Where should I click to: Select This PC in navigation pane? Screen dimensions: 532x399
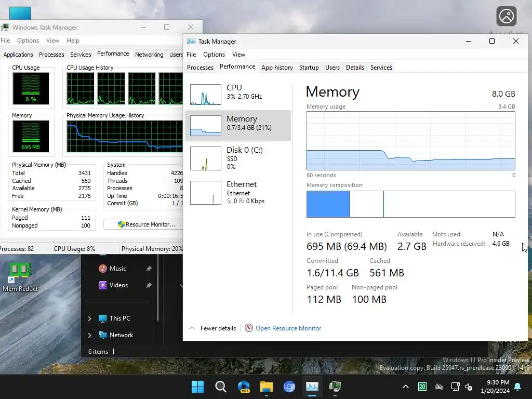120,318
